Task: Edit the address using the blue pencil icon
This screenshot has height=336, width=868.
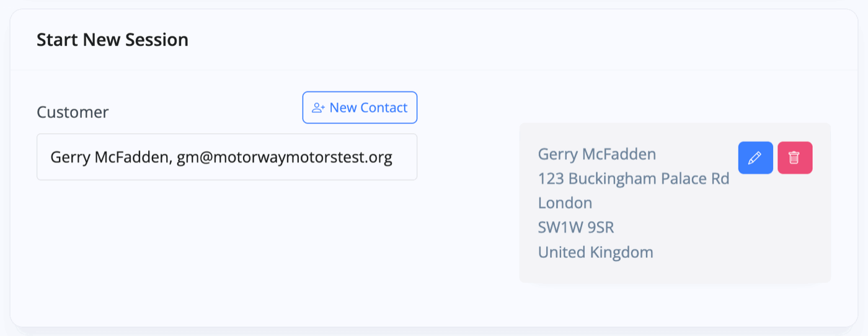Action: pyautogui.click(x=755, y=158)
